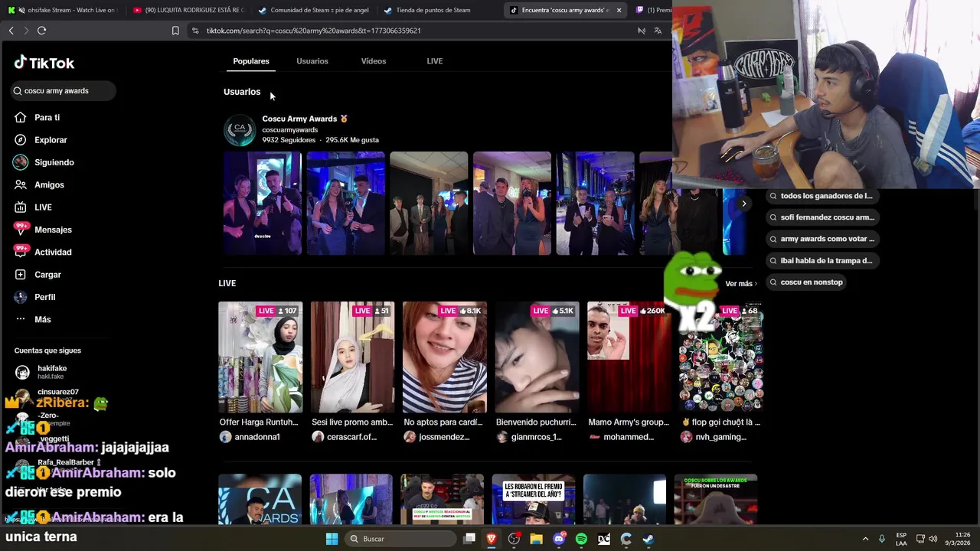
Task: Open Spotify from taskbar
Action: pos(581,539)
